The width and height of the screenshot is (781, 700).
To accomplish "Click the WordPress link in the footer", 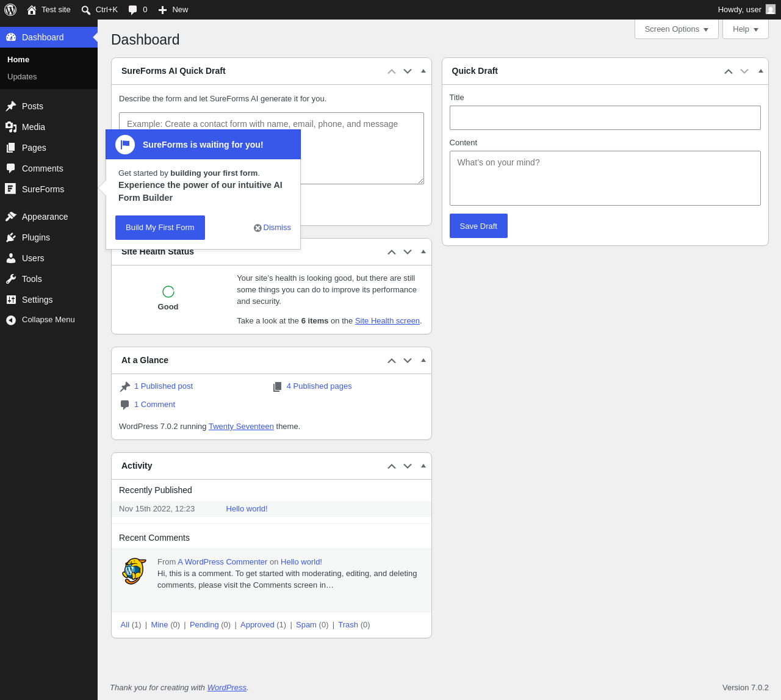I will [x=227, y=688].
